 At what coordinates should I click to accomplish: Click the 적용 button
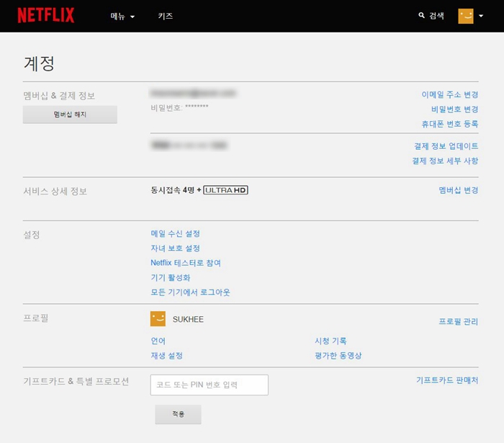pyautogui.click(x=178, y=414)
